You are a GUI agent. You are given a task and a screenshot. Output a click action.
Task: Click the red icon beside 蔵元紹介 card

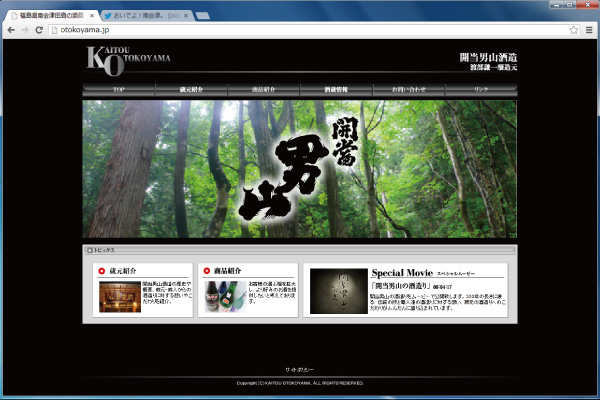coord(102,271)
